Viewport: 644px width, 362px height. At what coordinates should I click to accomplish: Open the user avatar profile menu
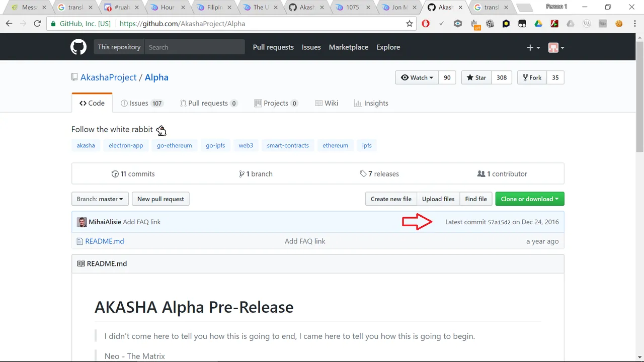pyautogui.click(x=556, y=47)
